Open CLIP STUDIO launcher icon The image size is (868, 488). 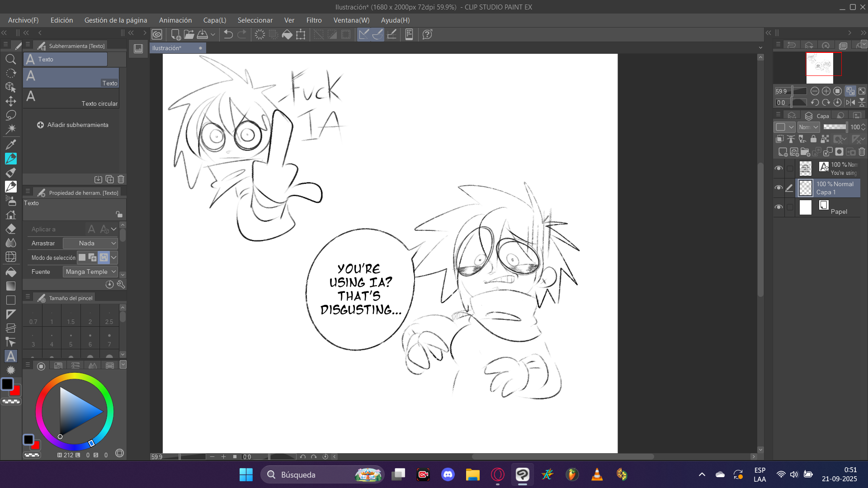coord(157,34)
